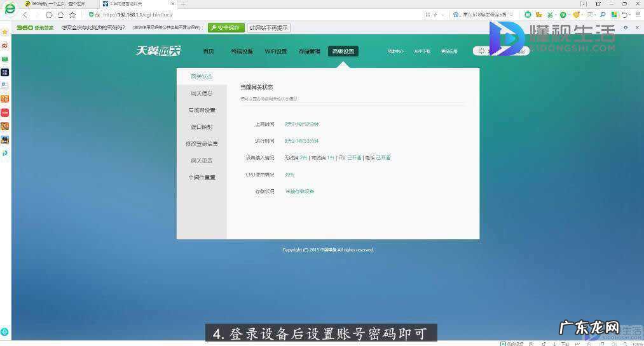Close the router management tab

point(172,4)
